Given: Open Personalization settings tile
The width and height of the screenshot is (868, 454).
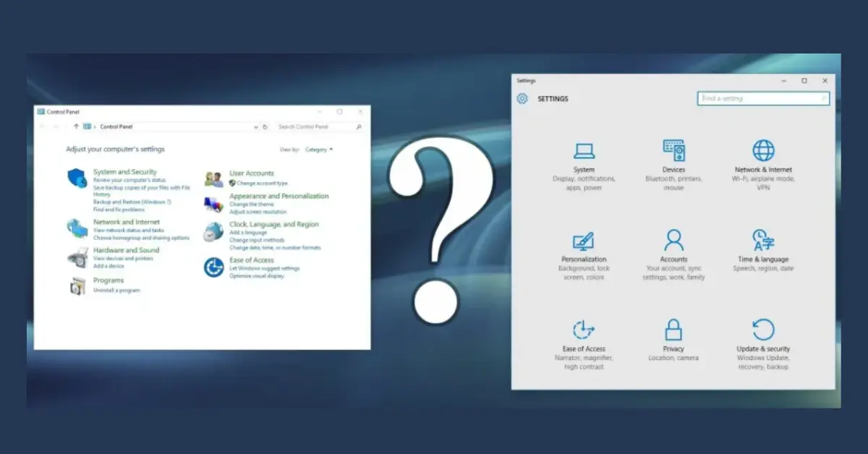Looking at the screenshot, I should pos(584,256).
